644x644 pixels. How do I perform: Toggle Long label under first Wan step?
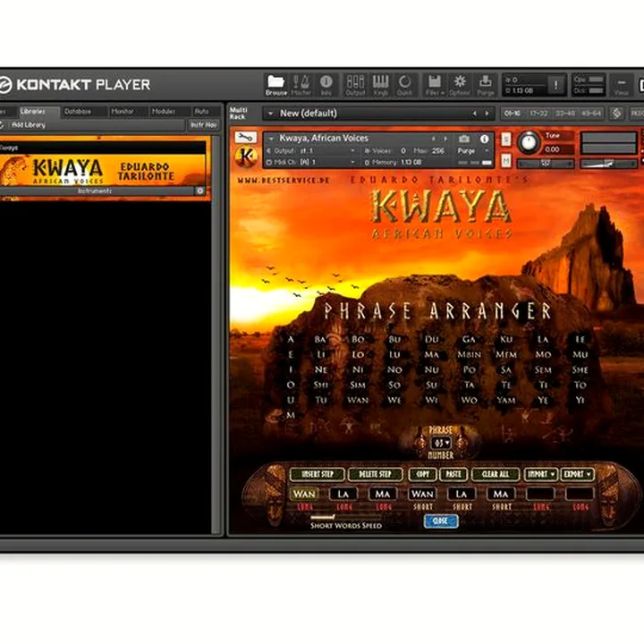[x=305, y=507]
